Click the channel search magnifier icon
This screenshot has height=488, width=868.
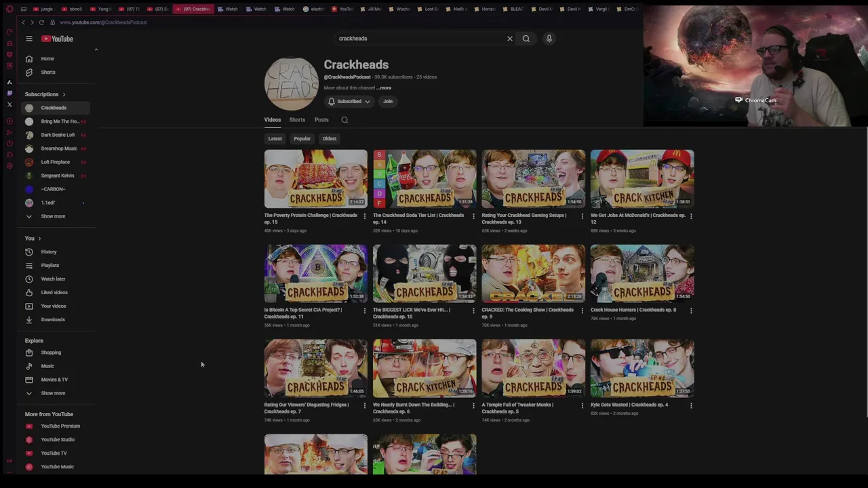[344, 120]
